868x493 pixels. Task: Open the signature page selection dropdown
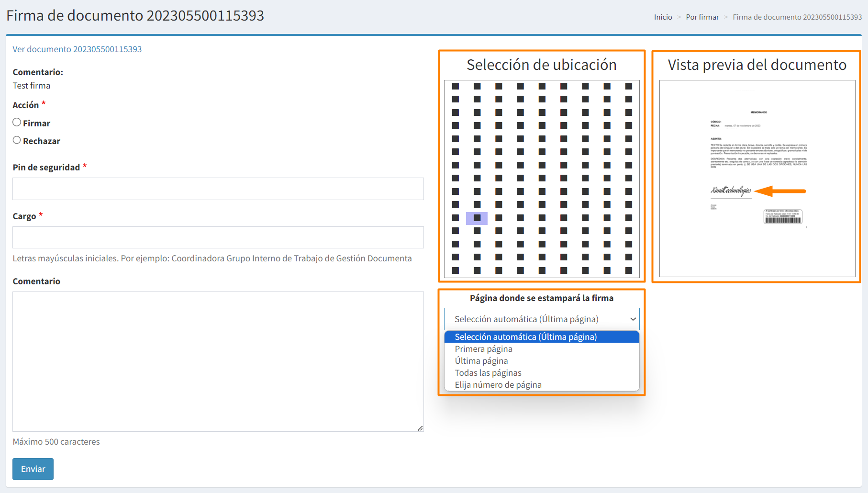542,319
